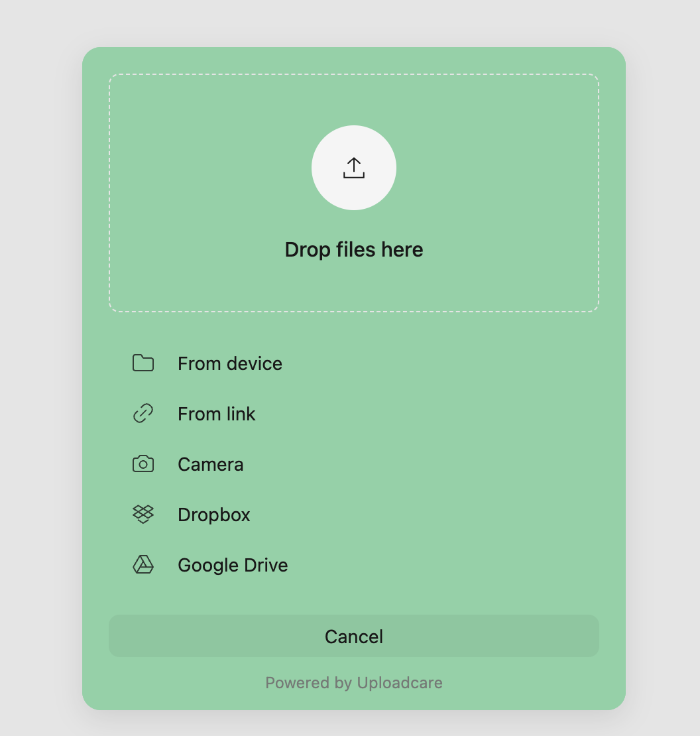
Task: Select Dropbox as the upload source
Action: click(213, 515)
